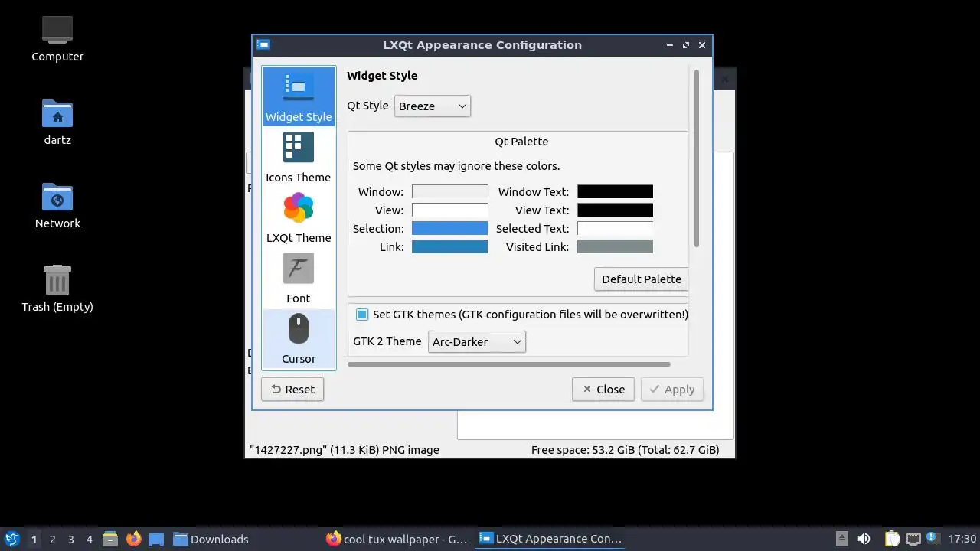Image resolution: width=980 pixels, height=551 pixels.
Task: Open the Trash (Empty) desktop icon
Action: pos(57,289)
